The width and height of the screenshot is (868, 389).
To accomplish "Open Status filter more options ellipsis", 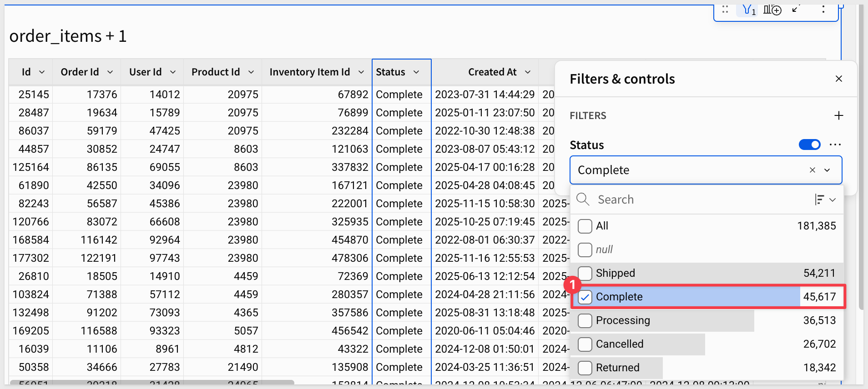I will 835,145.
